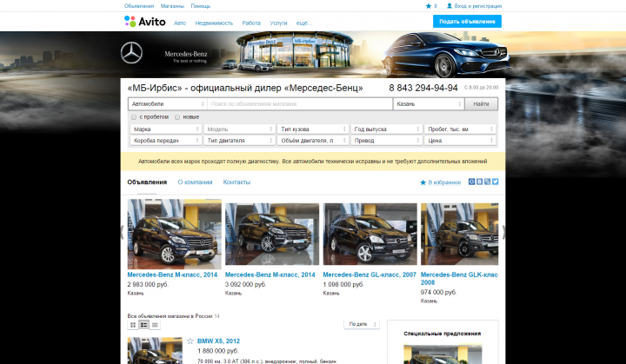626x364 pixels.
Task: Open Mercedes-Benz M-класс 3 092 000 руб. listing
Action: [x=270, y=275]
